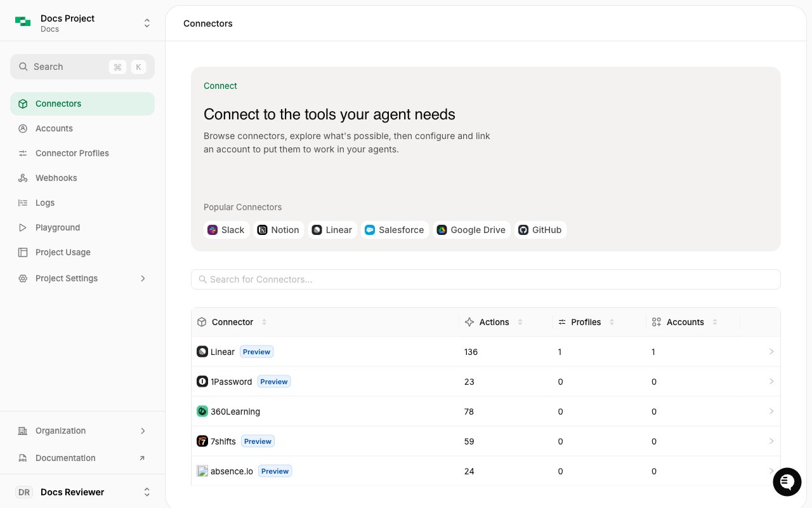Open Accounts in the sidebar
812x508 pixels.
[82, 128]
